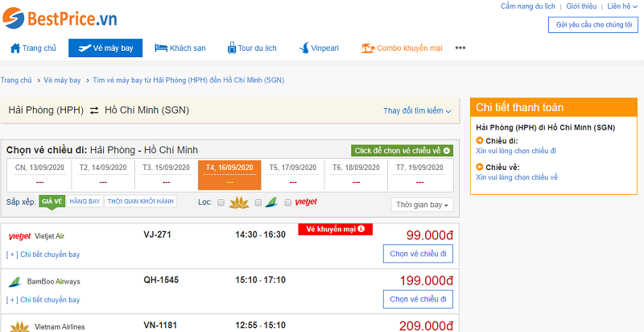Select date T2, 14/09/2020
644x332 pixels.
click(x=103, y=175)
